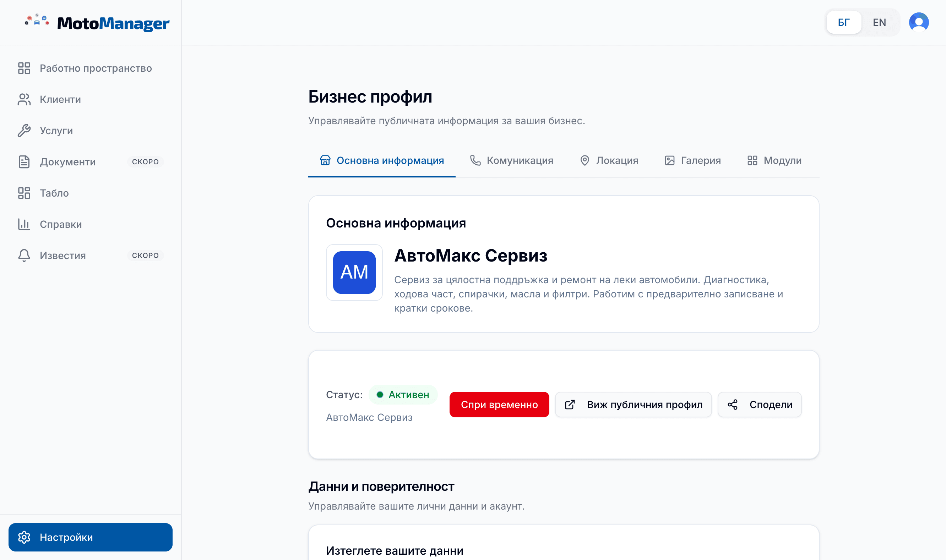
Task: Open Услуги in sidebar
Action: (91, 131)
